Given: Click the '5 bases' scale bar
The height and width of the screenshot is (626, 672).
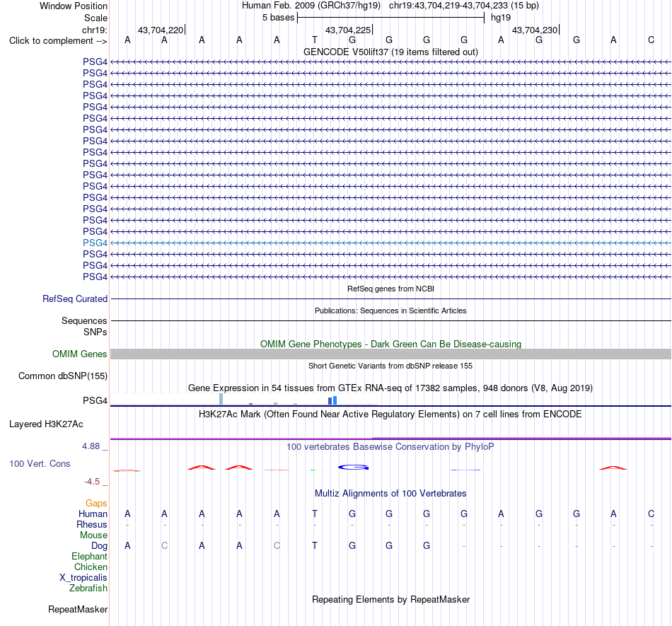Looking at the screenshot, I should point(391,18).
